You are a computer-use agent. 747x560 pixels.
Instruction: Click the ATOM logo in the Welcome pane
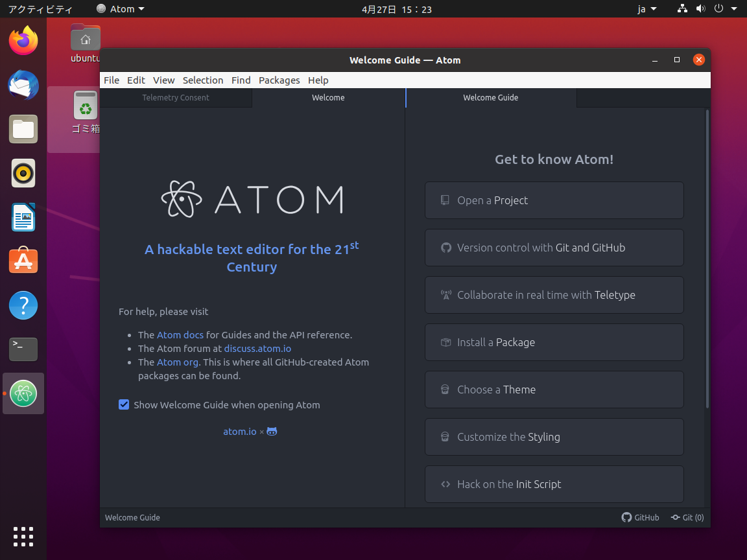point(252,200)
